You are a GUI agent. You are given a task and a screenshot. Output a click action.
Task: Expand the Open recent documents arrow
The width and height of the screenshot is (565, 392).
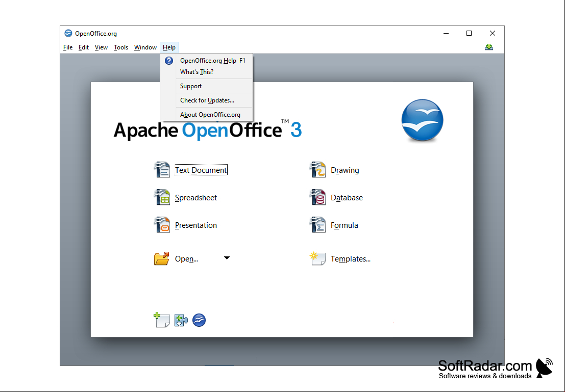227,258
